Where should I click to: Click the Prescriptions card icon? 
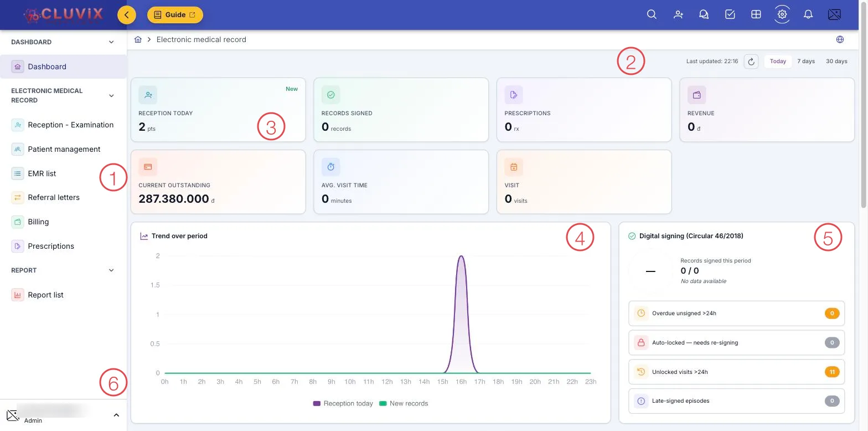point(514,95)
